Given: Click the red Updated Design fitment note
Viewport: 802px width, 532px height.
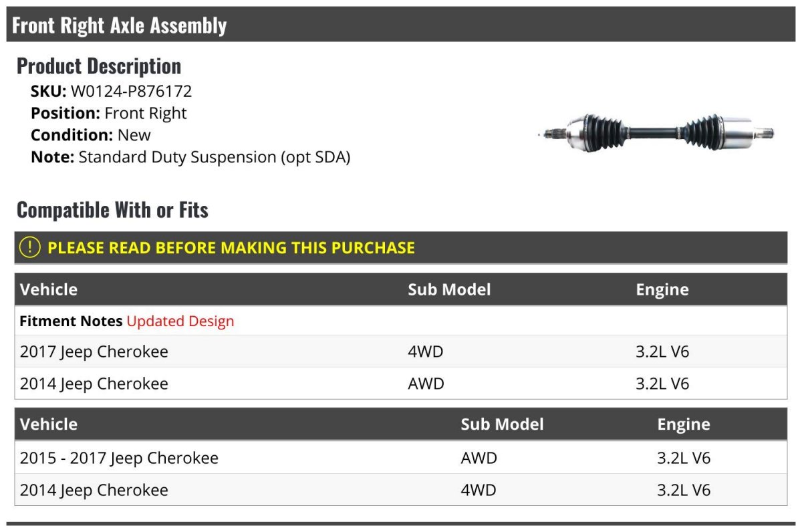Looking at the screenshot, I should 180,321.
